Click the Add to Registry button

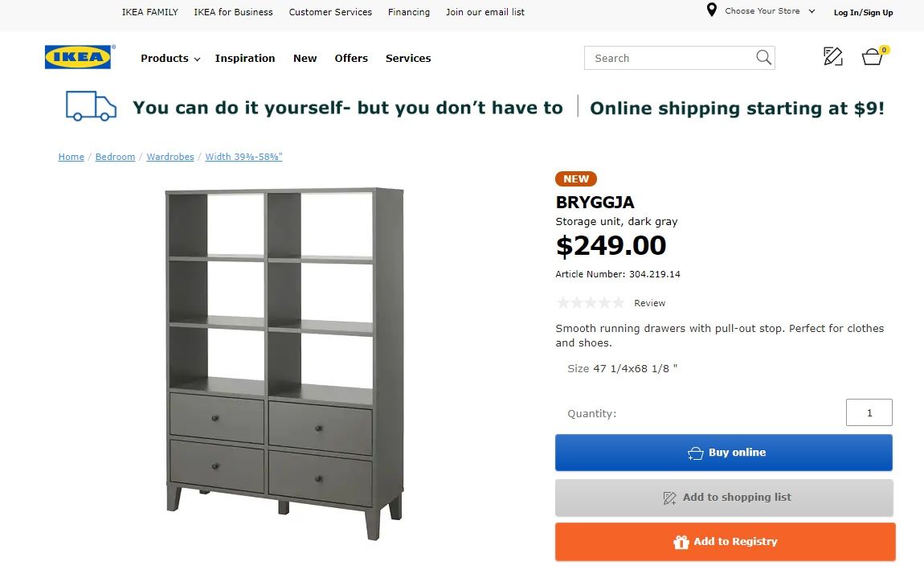pyautogui.click(x=725, y=542)
